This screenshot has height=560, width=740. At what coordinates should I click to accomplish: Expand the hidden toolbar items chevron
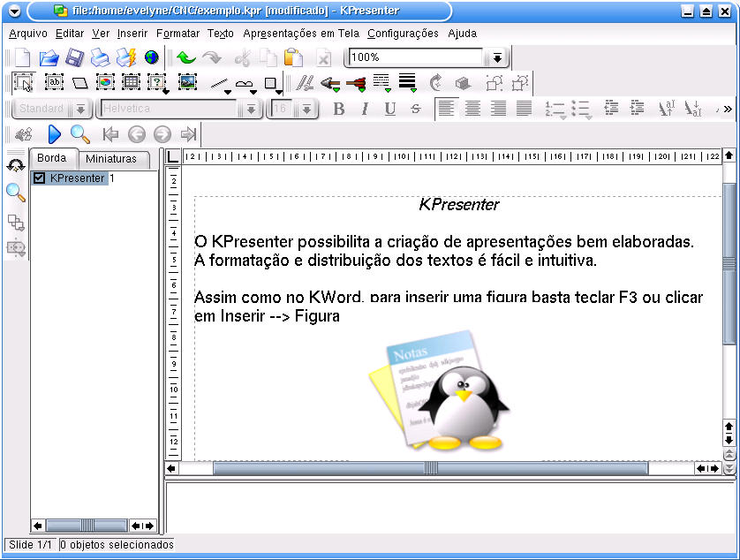[727, 109]
